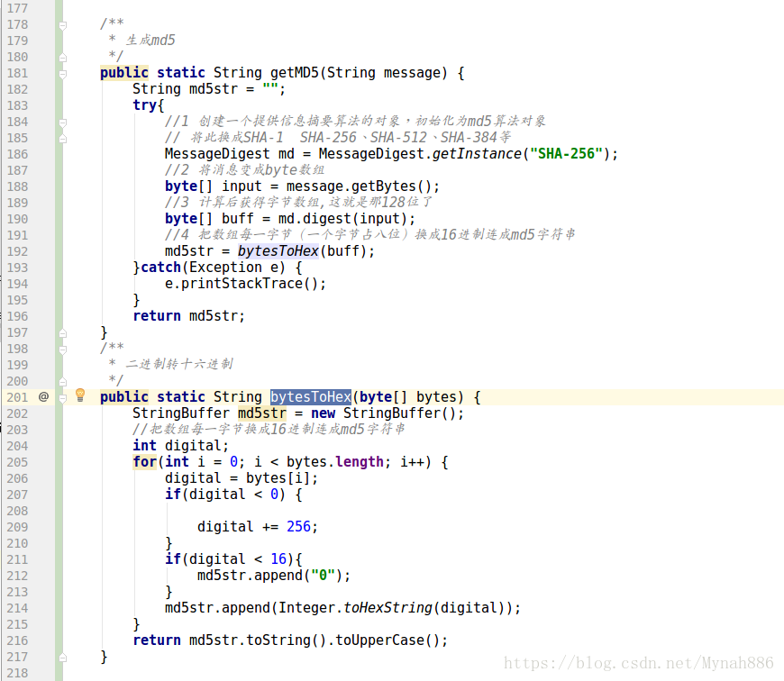Click the toHexString method call
This screenshot has height=681, width=784.
[388, 608]
